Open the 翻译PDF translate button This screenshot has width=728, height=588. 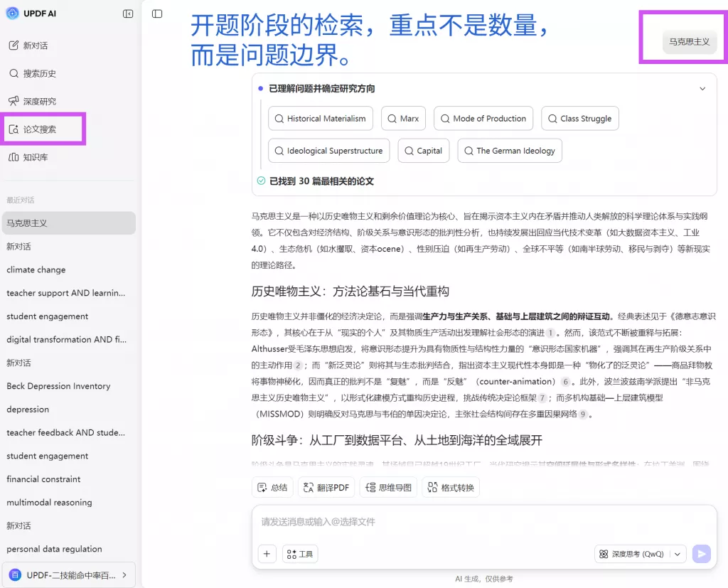(x=326, y=487)
